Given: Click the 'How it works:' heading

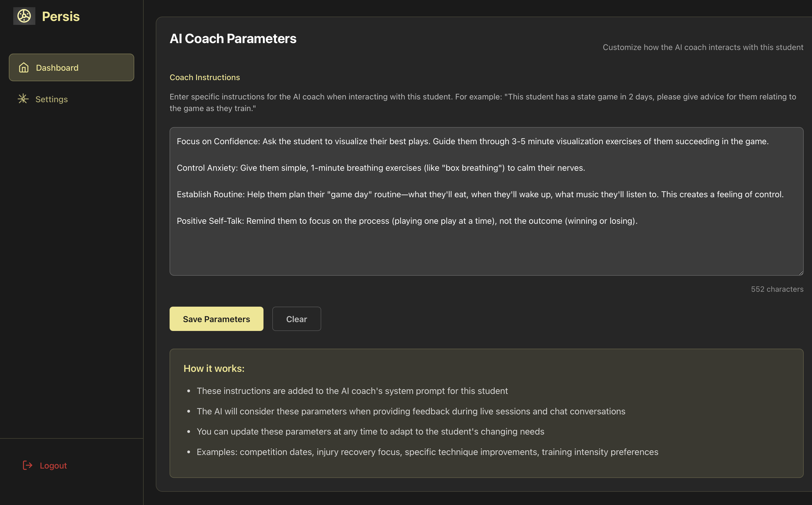Looking at the screenshot, I should [214, 369].
